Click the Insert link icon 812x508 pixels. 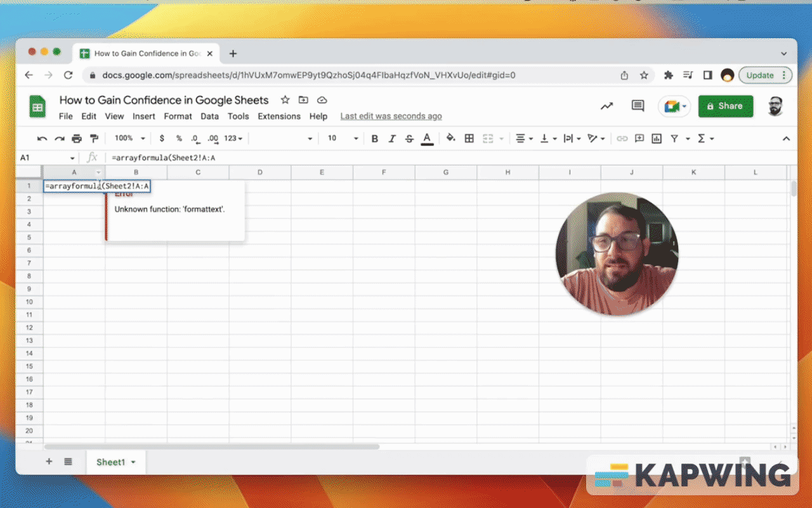pyautogui.click(x=622, y=138)
